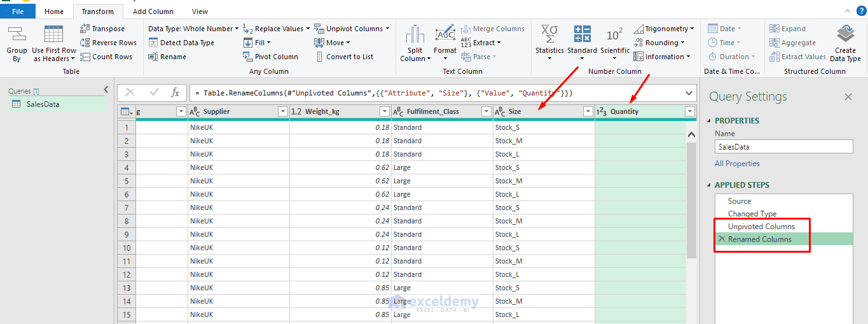Click the Expand structured column button

pos(787,29)
